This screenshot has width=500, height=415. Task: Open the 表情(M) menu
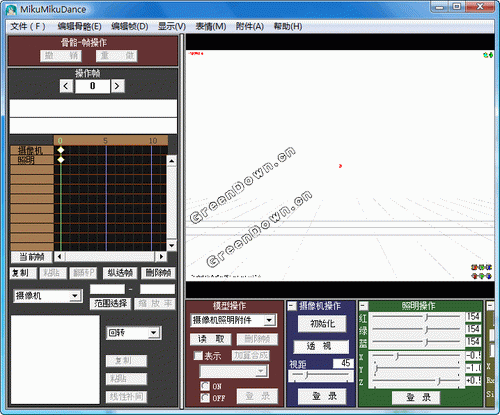pyautogui.click(x=211, y=26)
